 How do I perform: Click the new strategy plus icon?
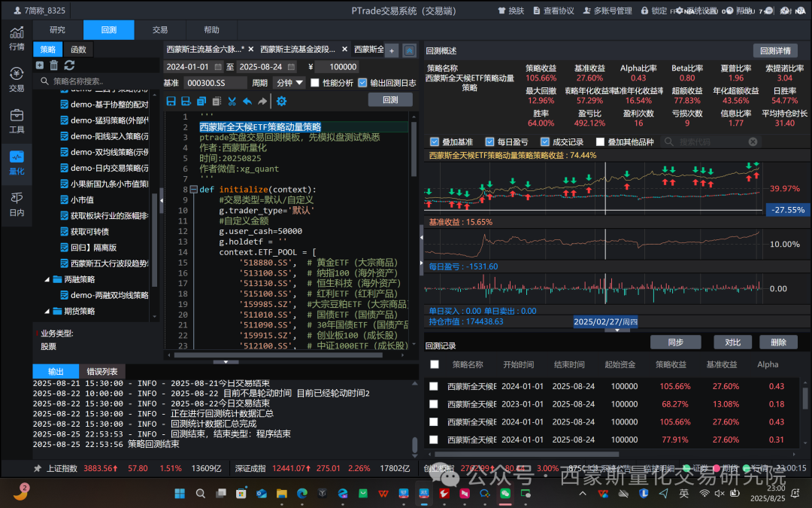click(40, 65)
